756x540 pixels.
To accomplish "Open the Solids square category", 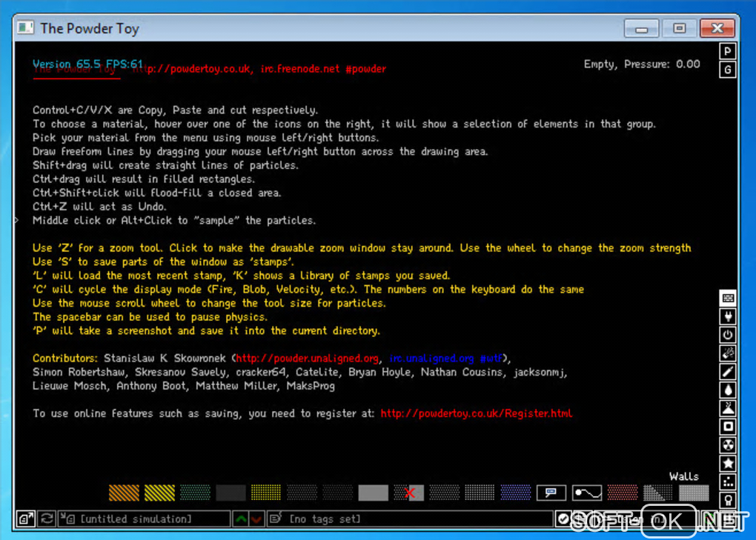I will (728, 427).
